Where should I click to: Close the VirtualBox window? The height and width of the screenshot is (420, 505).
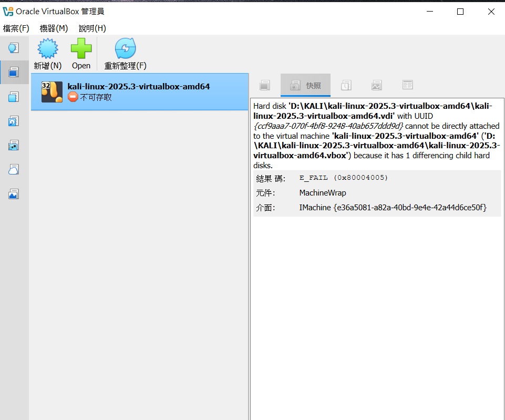tap(491, 12)
